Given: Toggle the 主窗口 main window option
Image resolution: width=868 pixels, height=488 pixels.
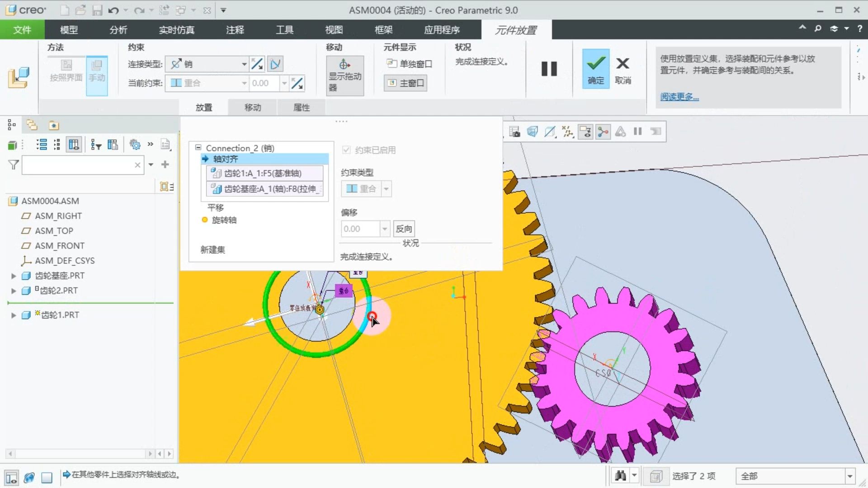Looking at the screenshot, I should (406, 83).
